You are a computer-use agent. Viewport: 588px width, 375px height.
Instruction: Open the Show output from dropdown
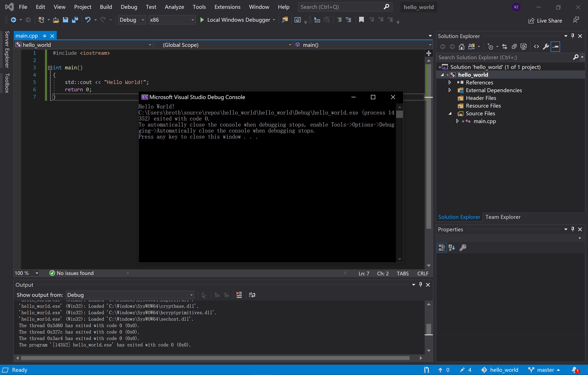tap(130, 295)
